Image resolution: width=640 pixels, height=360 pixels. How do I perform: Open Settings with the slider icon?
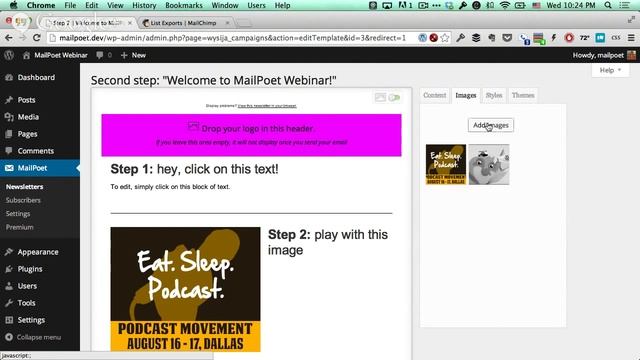click(31, 320)
